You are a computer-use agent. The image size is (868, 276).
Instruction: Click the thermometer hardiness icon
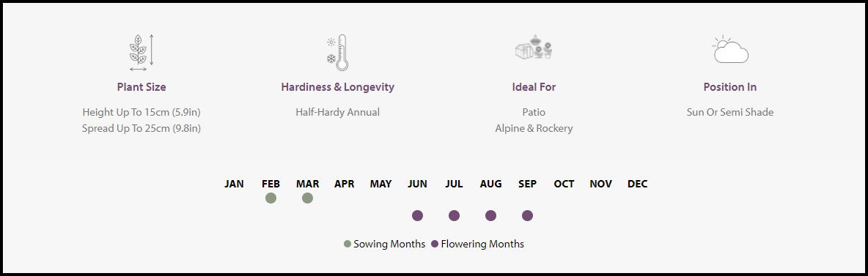coord(338,53)
